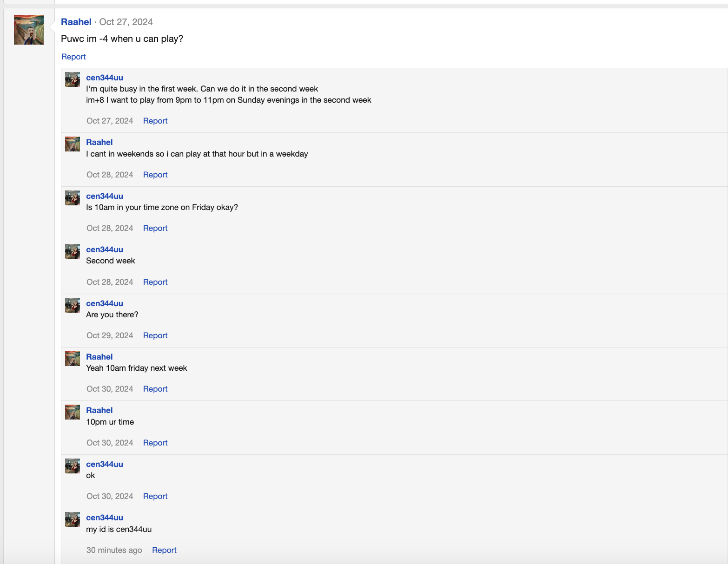The width and height of the screenshot is (728, 564).
Task: Click avatar beside the "ok" reply
Action: 73,466
